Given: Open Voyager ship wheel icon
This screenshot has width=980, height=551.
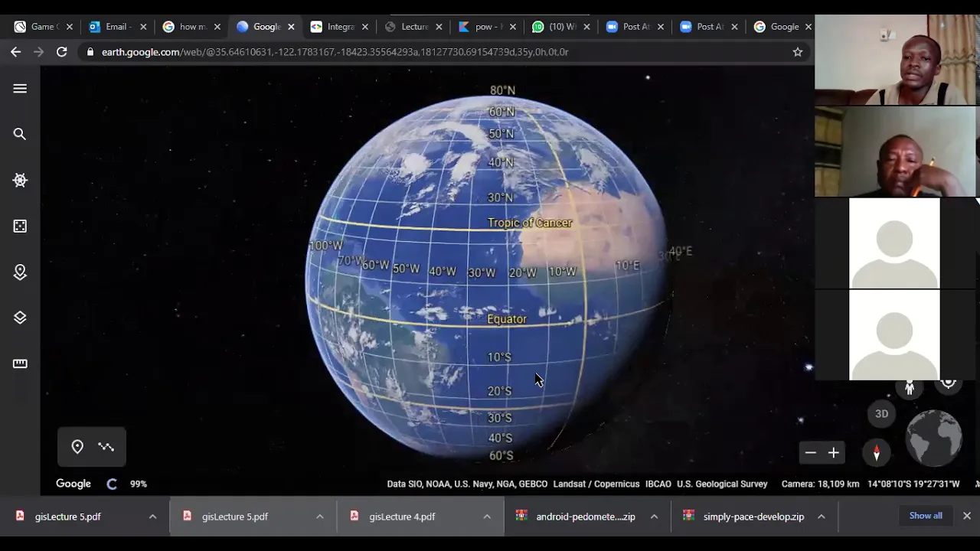Looking at the screenshot, I should (x=20, y=181).
